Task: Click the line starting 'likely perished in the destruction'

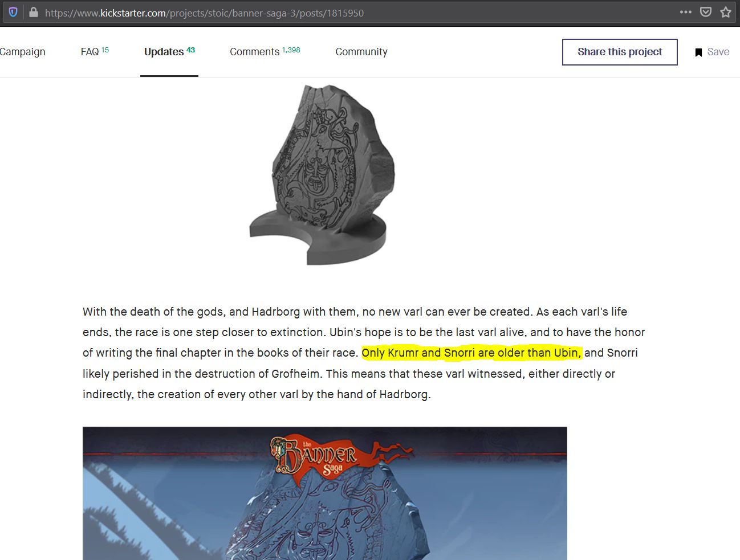Action: click(x=349, y=374)
